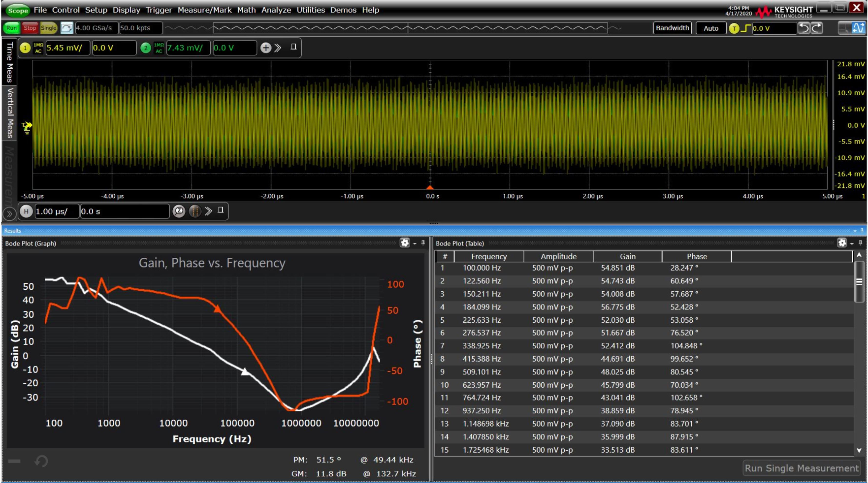Toggle channel 2 green button
Image resolution: width=868 pixels, height=483 pixels.
pyautogui.click(x=146, y=48)
